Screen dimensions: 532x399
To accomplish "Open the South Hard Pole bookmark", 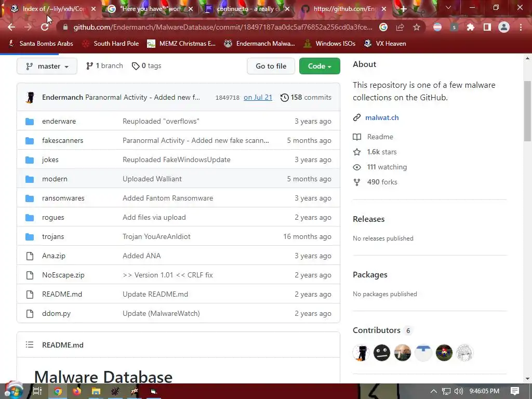I will pyautogui.click(x=111, y=44).
